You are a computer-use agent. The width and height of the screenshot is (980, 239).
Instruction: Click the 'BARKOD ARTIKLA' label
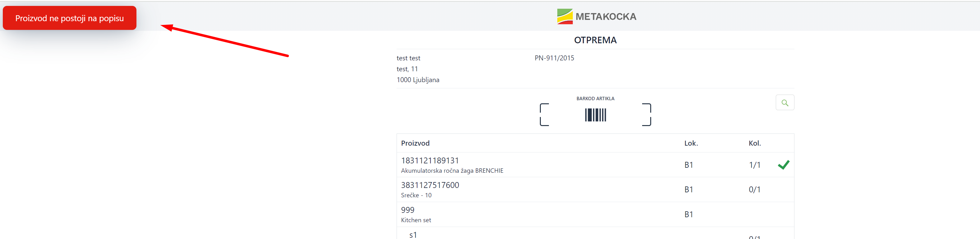pyautogui.click(x=595, y=98)
